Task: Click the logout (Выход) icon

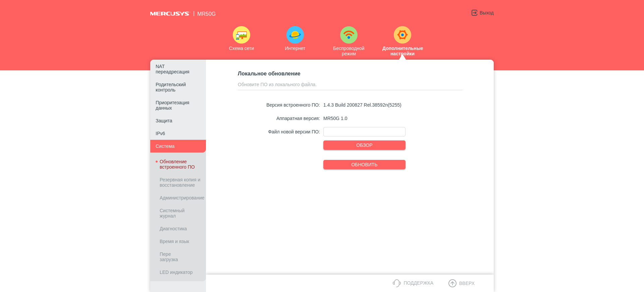Action: [474, 13]
